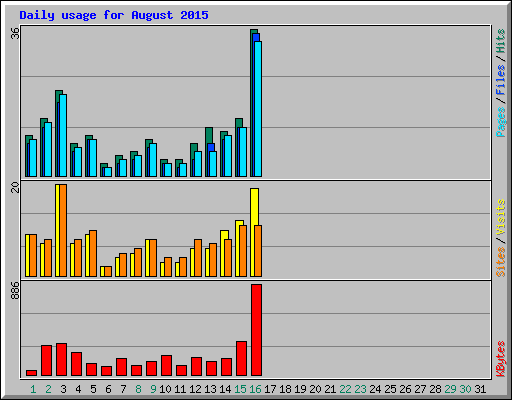Click the day 11 axis label

(180, 389)
